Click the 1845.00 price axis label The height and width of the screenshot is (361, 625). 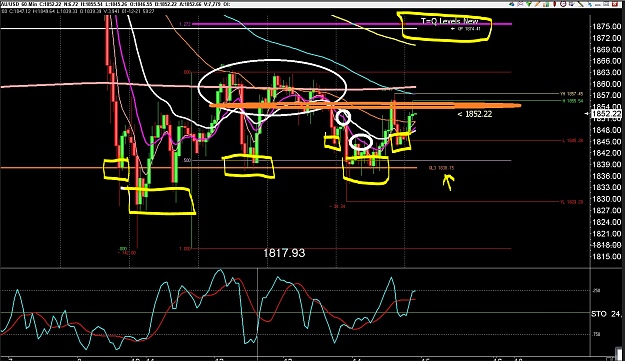(606, 141)
